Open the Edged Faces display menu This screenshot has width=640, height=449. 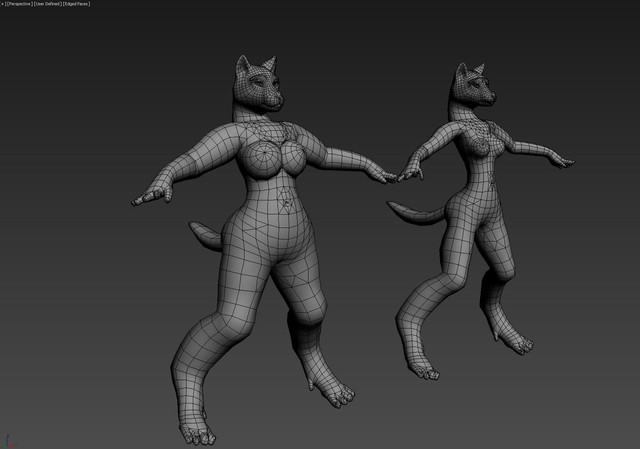[x=76, y=4]
